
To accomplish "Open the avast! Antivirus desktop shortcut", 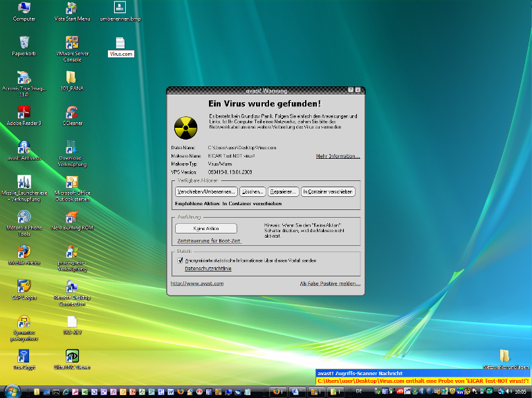I will pyautogui.click(x=24, y=151).
